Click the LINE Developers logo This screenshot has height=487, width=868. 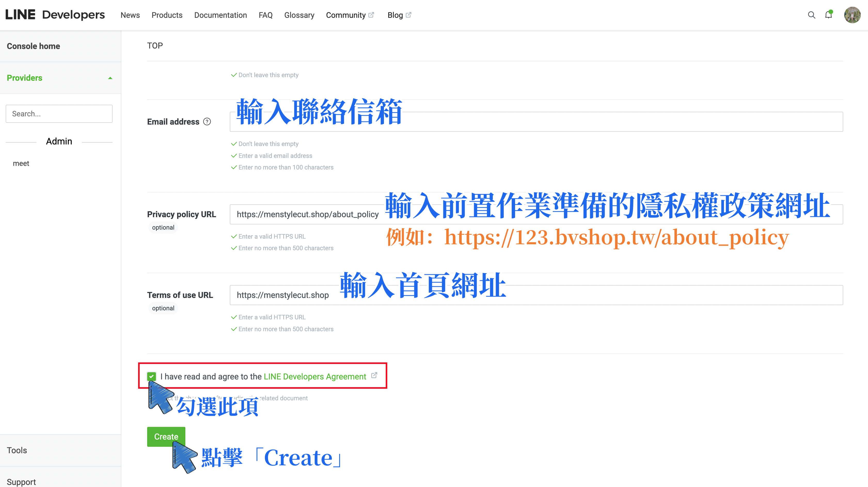pos(55,15)
